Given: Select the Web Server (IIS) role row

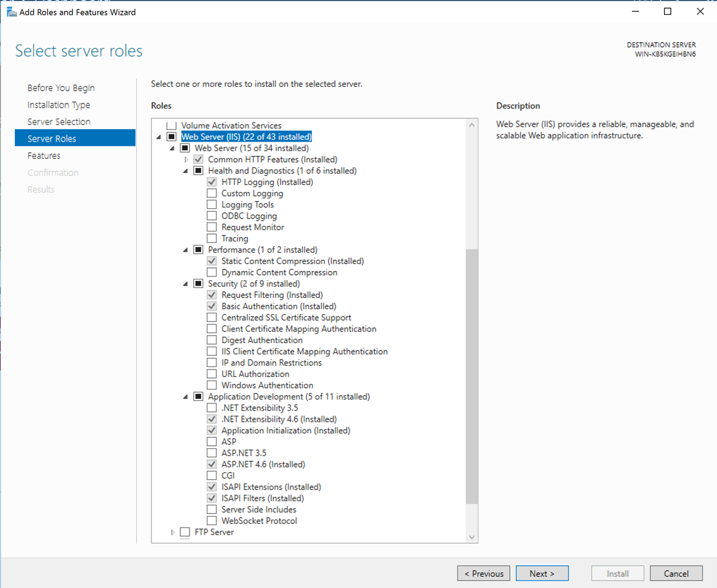Looking at the screenshot, I should coord(246,137).
